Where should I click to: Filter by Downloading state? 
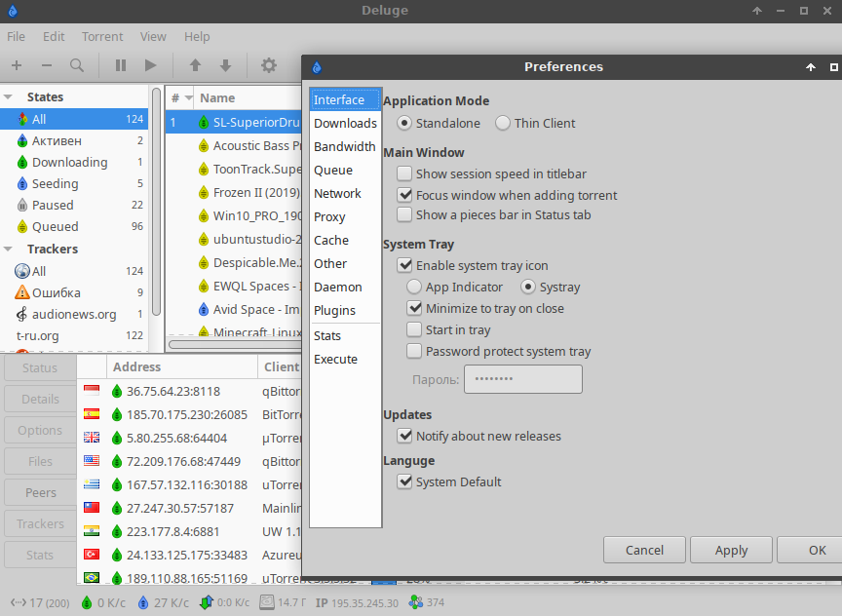[75, 162]
